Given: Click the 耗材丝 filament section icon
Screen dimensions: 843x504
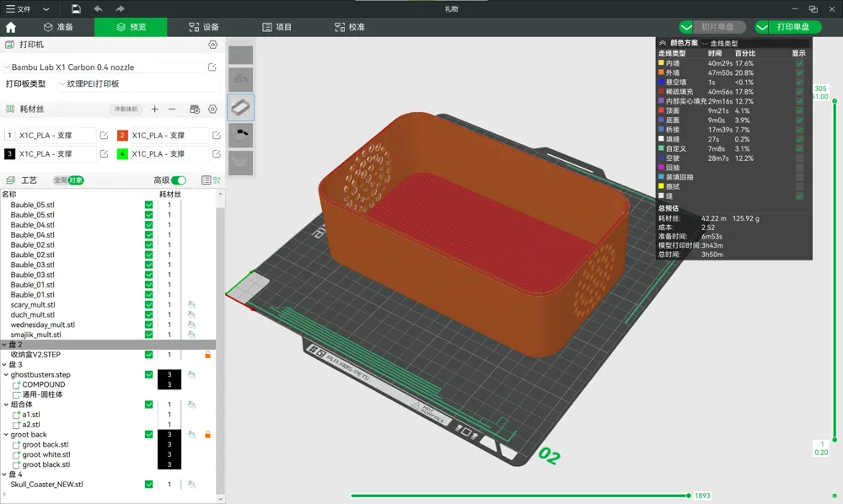Looking at the screenshot, I should tap(9, 109).
